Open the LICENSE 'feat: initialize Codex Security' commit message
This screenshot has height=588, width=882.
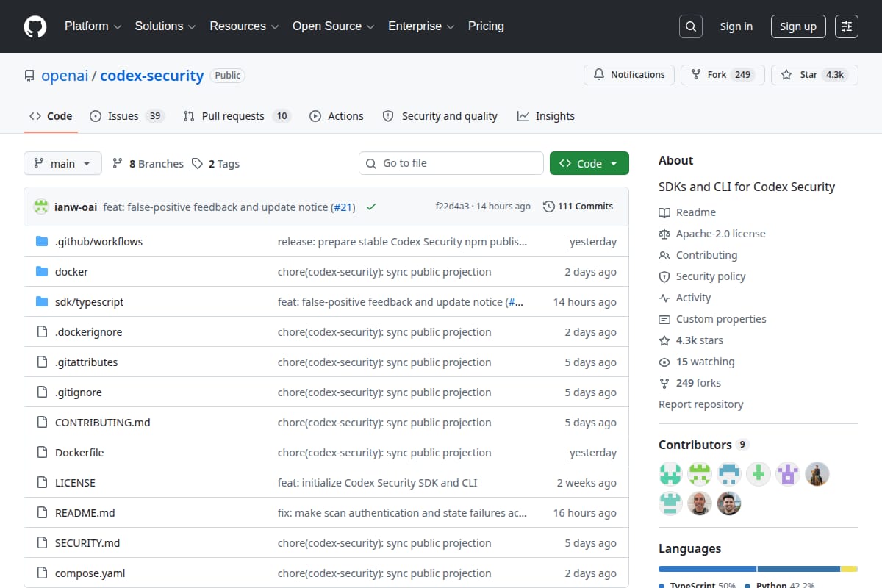pos(377,483)
